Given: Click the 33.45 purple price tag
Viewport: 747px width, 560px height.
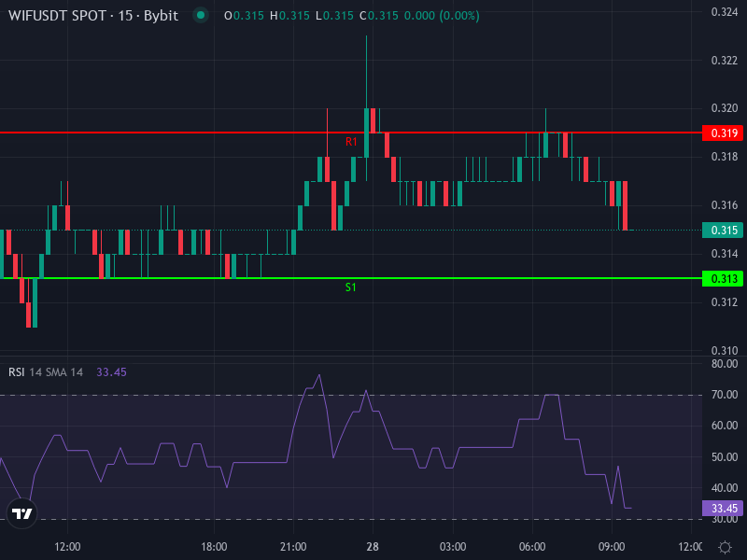Looking at the screenshot, I should [x=724, y=508].
